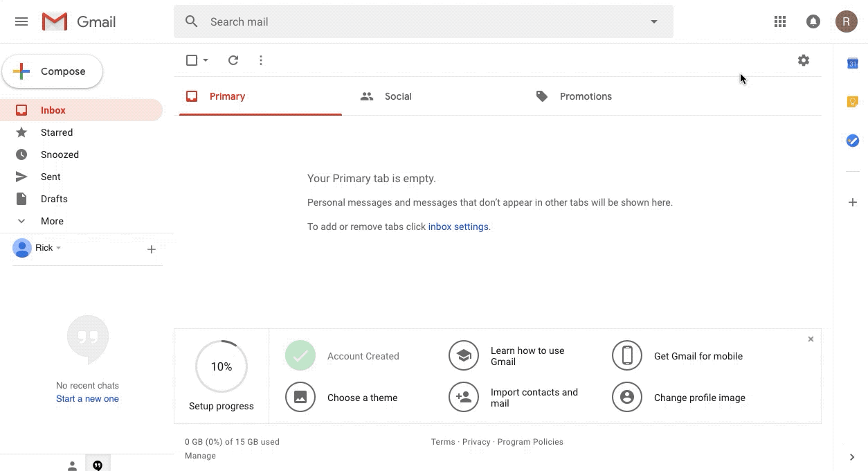868x471 pixels.
Task: Start a new chat with plus icon
Action: click(x=152, y=249)
